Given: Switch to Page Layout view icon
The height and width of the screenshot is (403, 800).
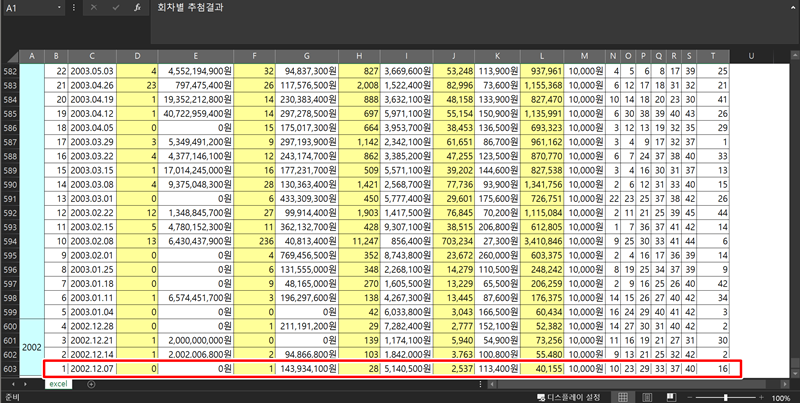Looking at the screenshot, I should (x=647, y=397).
